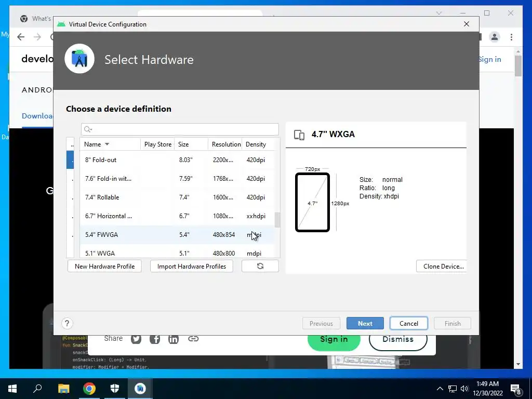532x399 pixels.
Task: Open the help question mark button
Action: (67, 323)
